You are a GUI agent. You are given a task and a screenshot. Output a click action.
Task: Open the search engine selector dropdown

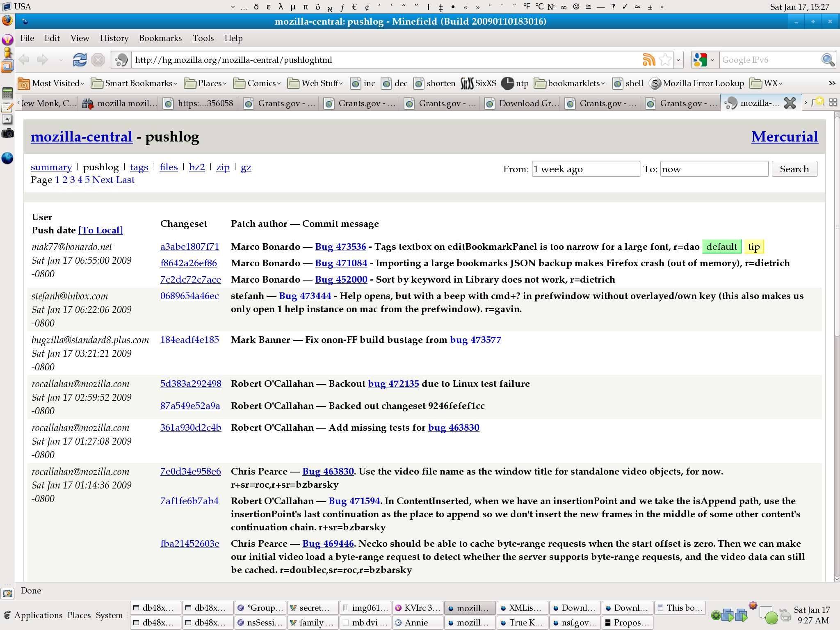(712, 60)
